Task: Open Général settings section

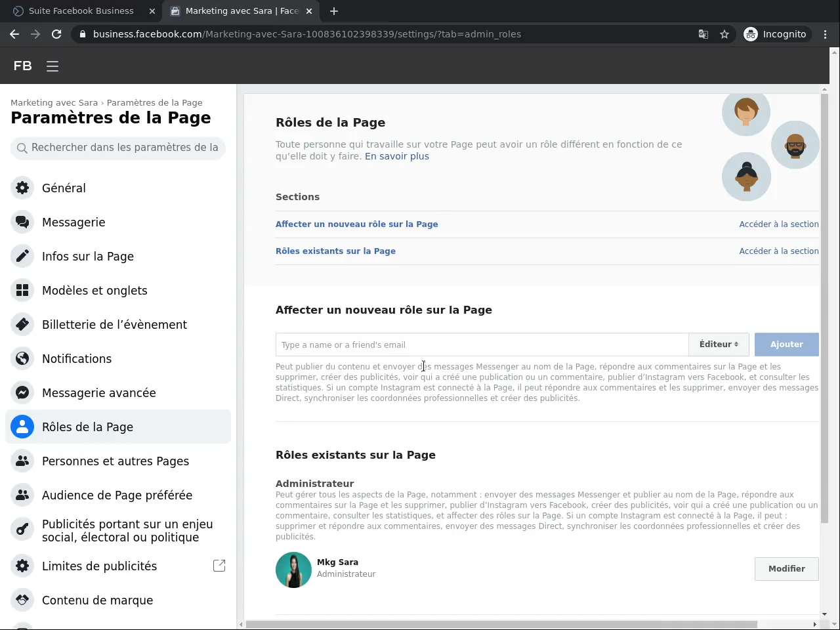Action: 118,188
